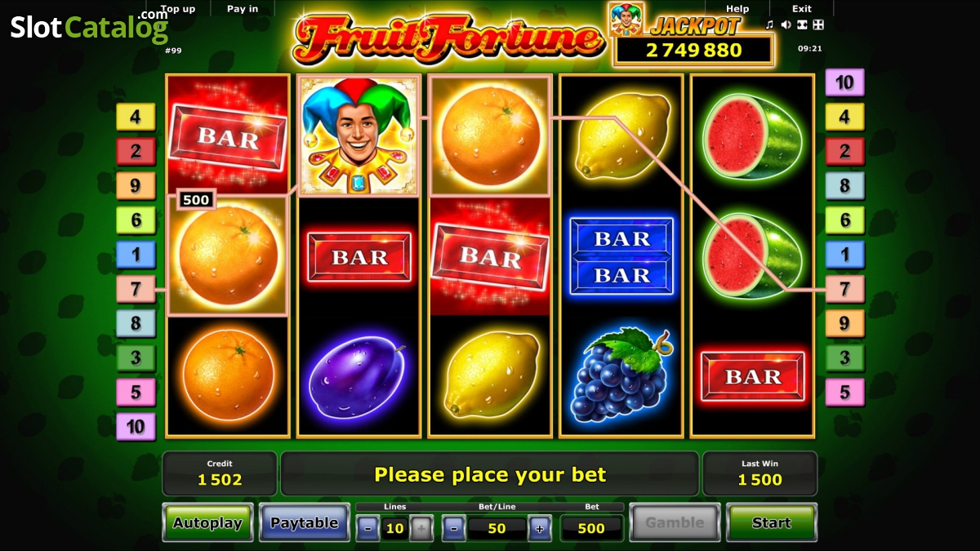Enable Autoplay mode
The width and height of the screenshot is (980, 551).
207,522
